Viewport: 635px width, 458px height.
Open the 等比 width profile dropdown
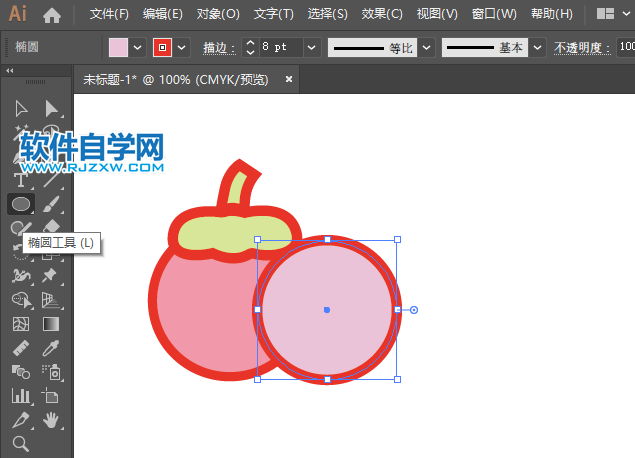(x=426, y=47)
